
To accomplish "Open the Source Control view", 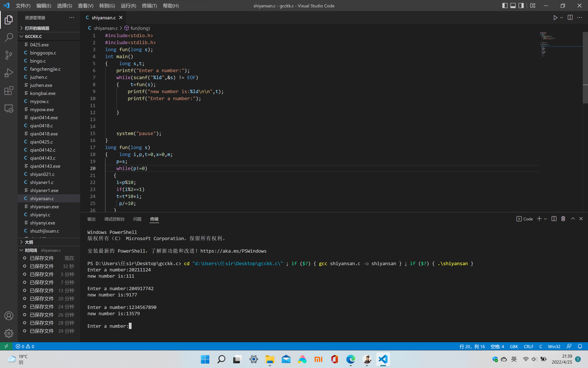I will [9, 55].
